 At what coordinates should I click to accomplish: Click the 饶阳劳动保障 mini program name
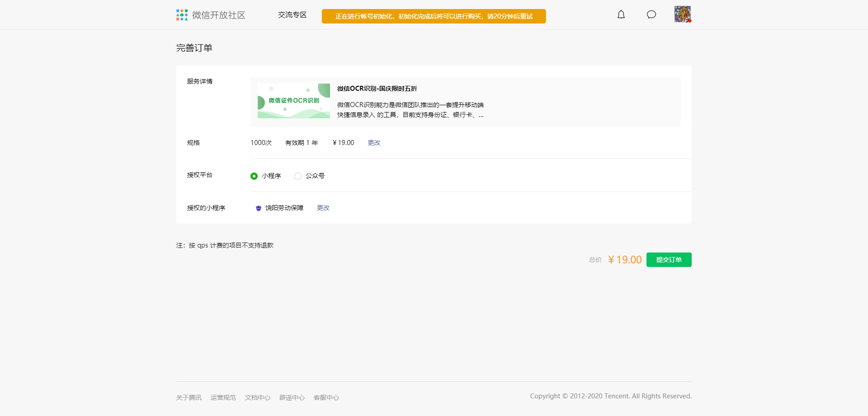284,208
